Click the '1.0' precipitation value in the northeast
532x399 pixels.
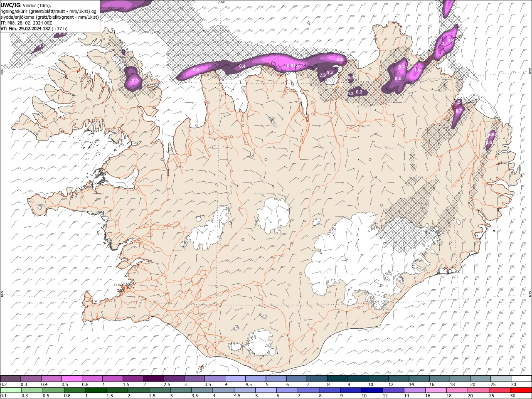click(x=418, y=70)
